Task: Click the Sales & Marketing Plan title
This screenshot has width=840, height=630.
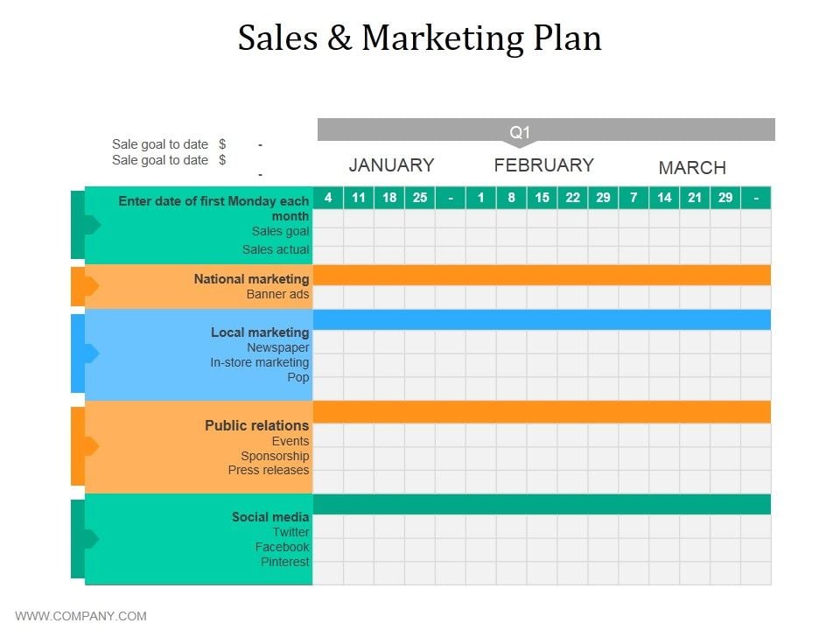Action: click(x=420, y=38)
